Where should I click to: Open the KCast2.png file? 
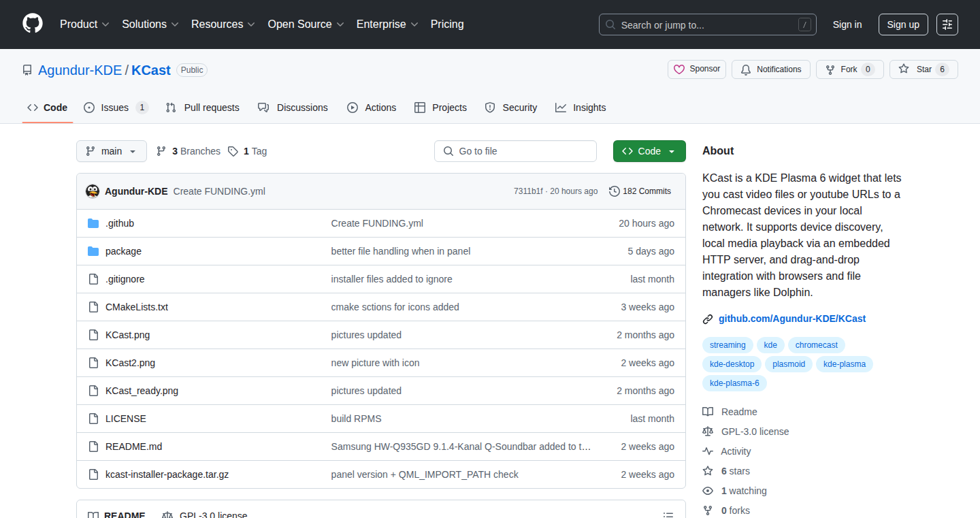(131, 363)
